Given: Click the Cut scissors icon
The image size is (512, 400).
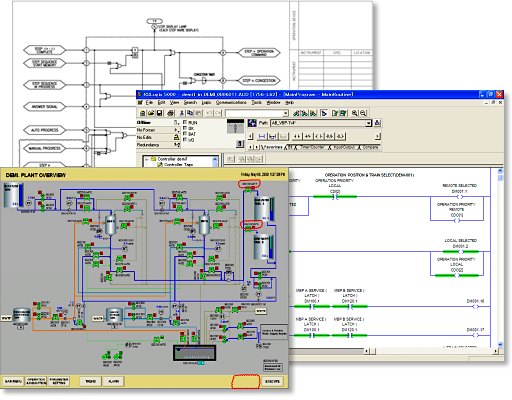Looking at the screenshot, I should (182, 113).
